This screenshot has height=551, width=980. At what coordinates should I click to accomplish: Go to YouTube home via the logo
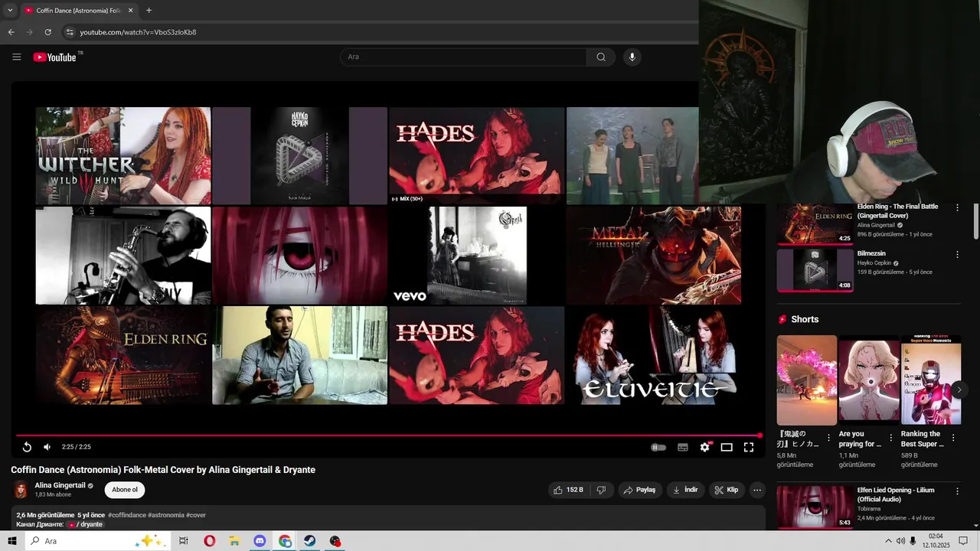point(55,57)
